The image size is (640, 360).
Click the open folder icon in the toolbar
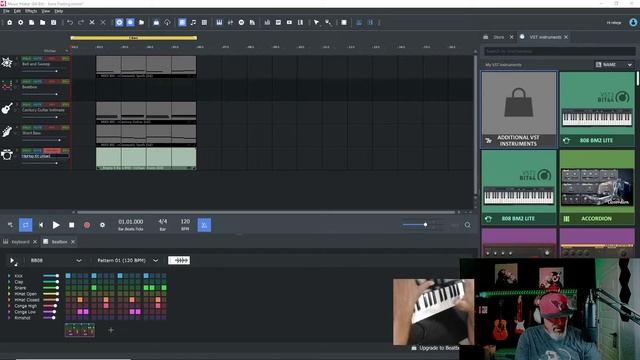(42, 22)
